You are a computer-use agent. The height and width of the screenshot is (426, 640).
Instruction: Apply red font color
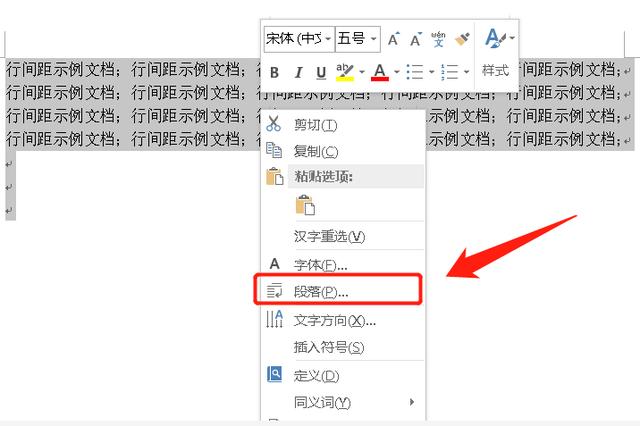pyautogui.click(x=380, y=72)
